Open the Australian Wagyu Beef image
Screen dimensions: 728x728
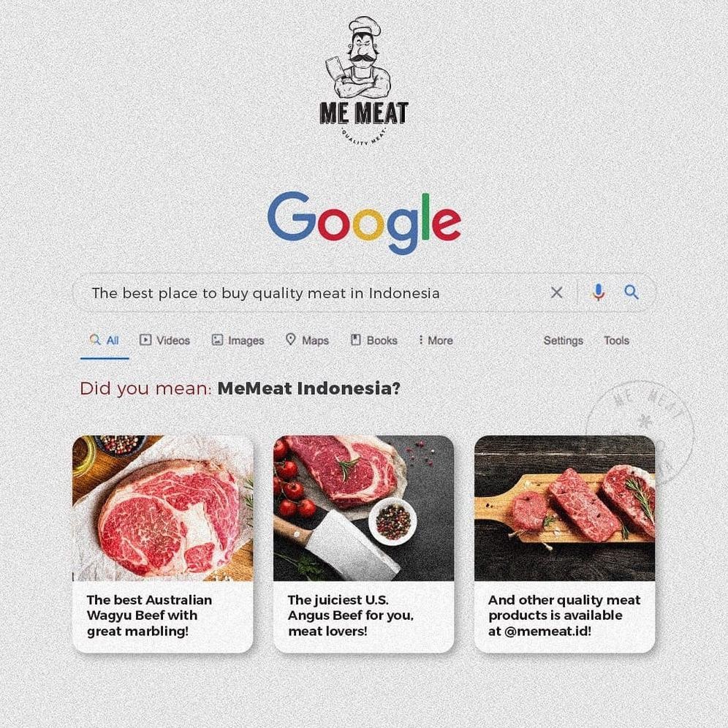click(163, 508)
